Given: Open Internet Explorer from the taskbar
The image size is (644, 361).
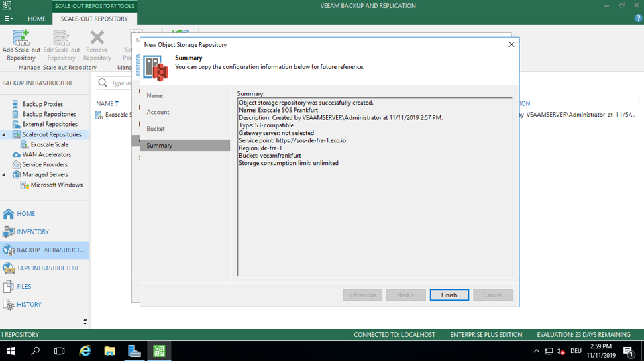Looking at the screenshot, I should click(x=85, y=351).
